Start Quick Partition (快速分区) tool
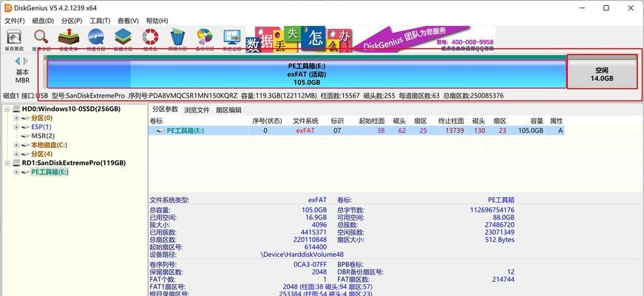 [x=95, y=38]
